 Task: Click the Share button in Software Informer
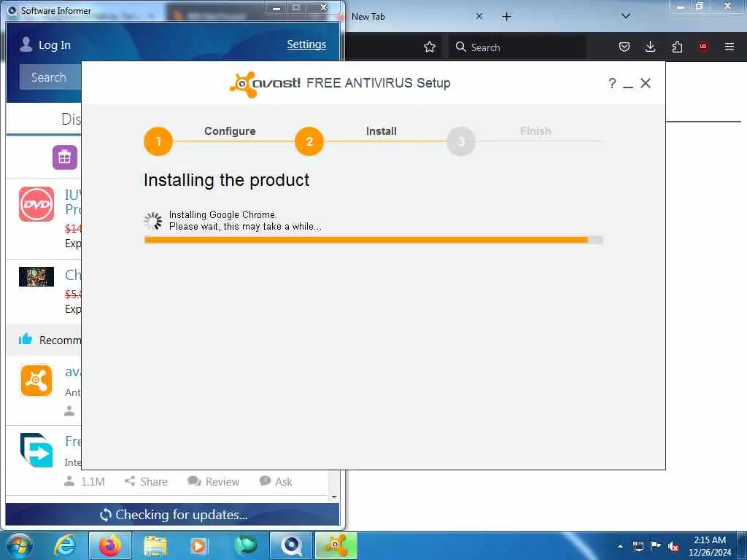click(x=146, y=481)
